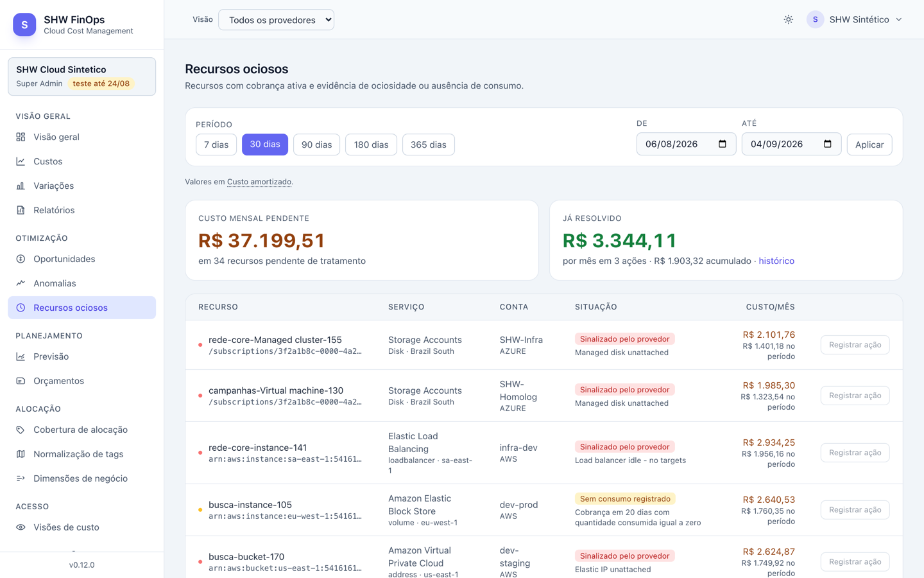The image size is (924, 578).
Task: Click the Custo amortizado link
Action: point(259,182)
